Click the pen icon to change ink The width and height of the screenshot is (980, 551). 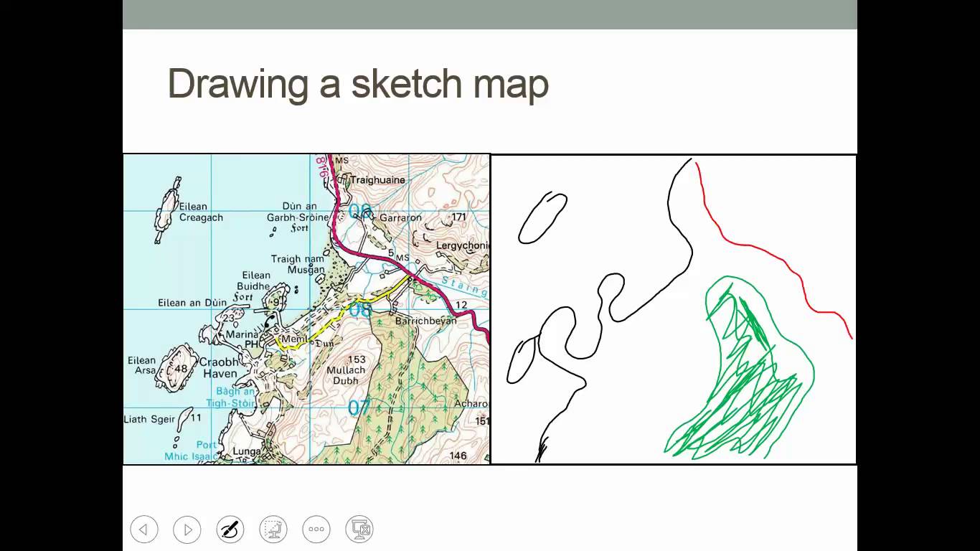pos(230,529)
